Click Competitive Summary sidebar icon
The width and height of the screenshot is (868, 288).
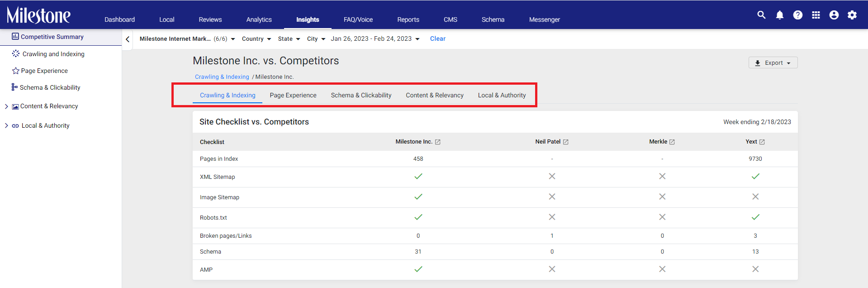(x=15, y=36)
